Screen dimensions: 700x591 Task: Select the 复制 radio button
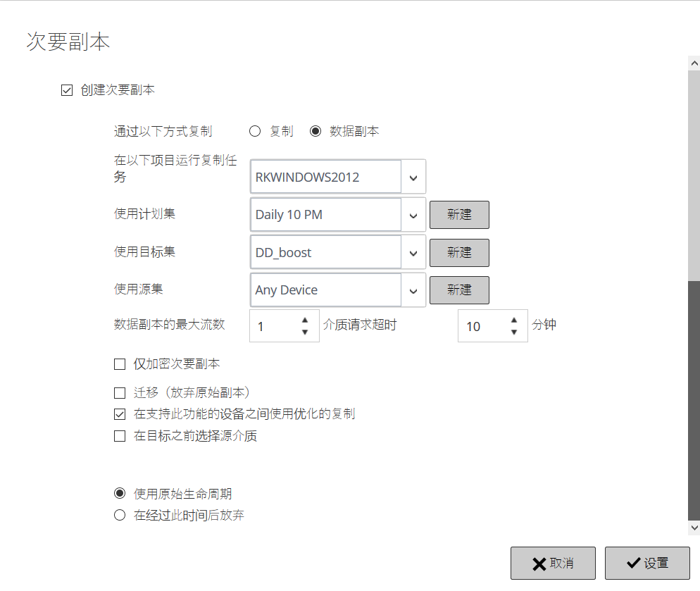click(x=255, y=131)
